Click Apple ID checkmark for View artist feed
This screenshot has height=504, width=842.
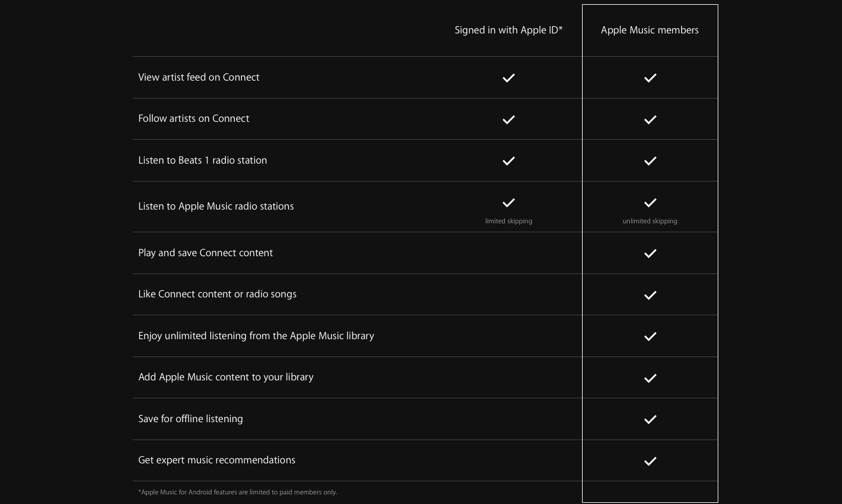click(x=509, y=78)
